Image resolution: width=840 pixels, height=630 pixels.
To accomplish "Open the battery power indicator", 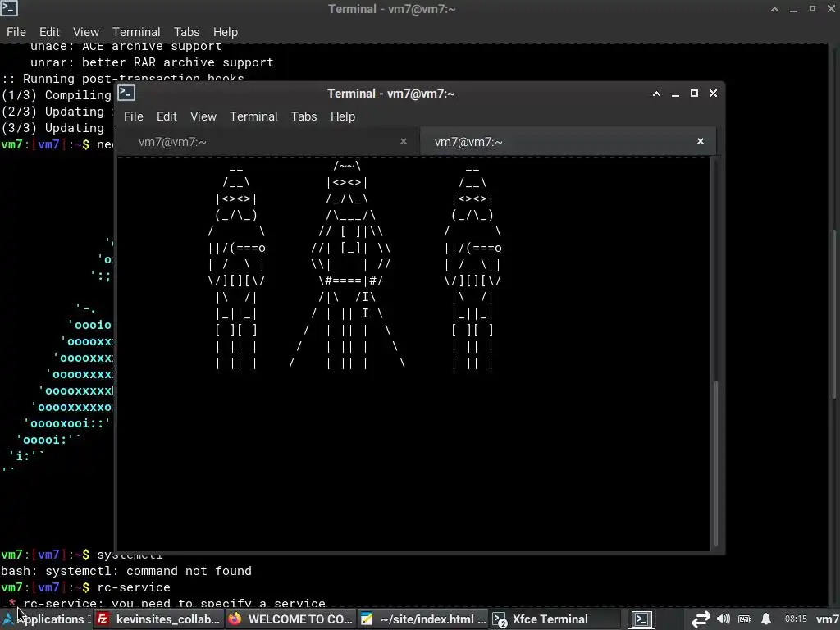I will (x=745, y=619).
